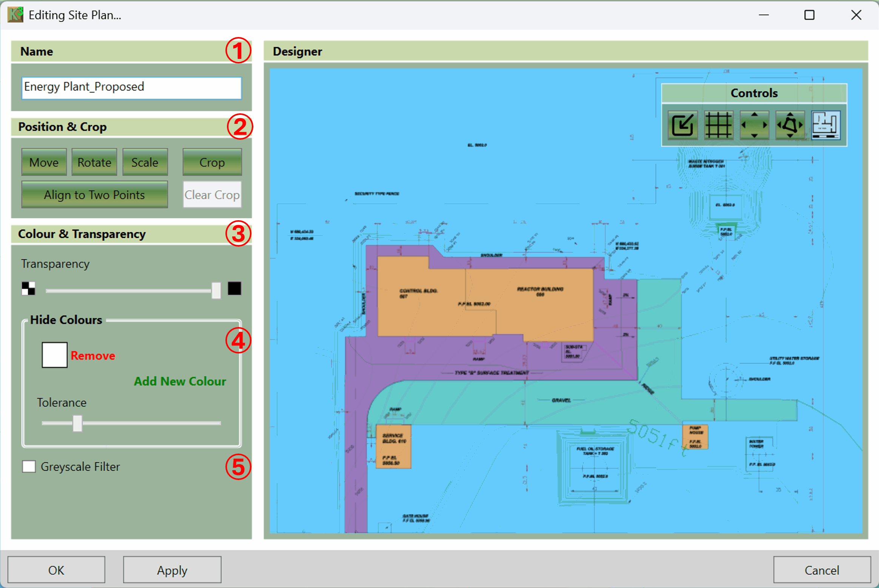
Task: Click the polygon with arrows icon
Action: (x=790, y=125)
